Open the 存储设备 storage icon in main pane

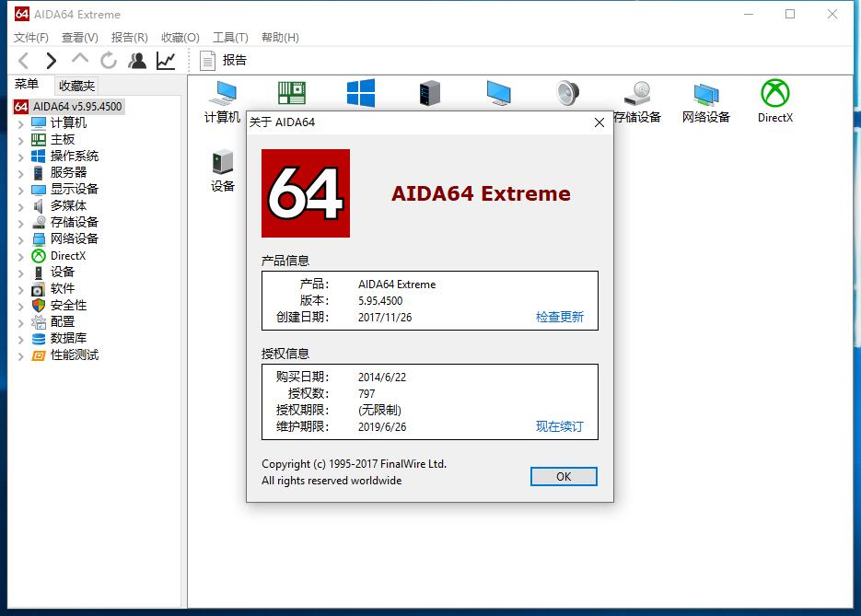(x=637, y=102)
